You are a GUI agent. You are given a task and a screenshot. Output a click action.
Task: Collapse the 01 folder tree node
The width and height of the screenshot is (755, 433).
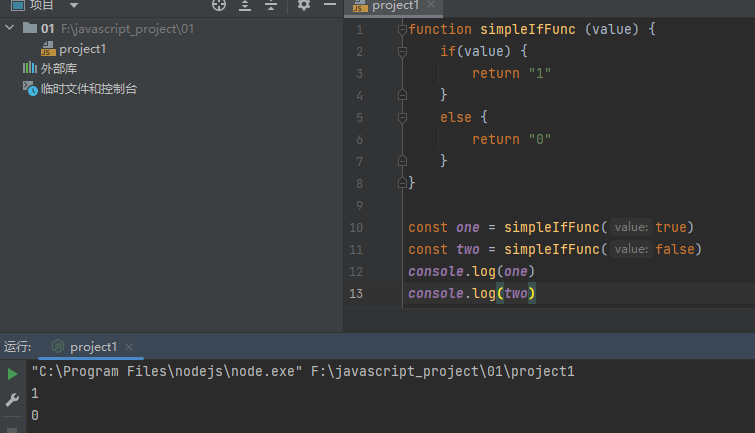(10, 28)
